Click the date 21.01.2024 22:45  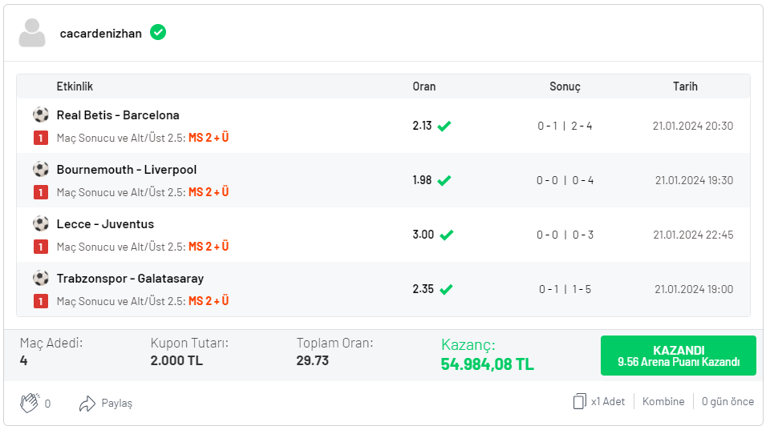point(693,235)
